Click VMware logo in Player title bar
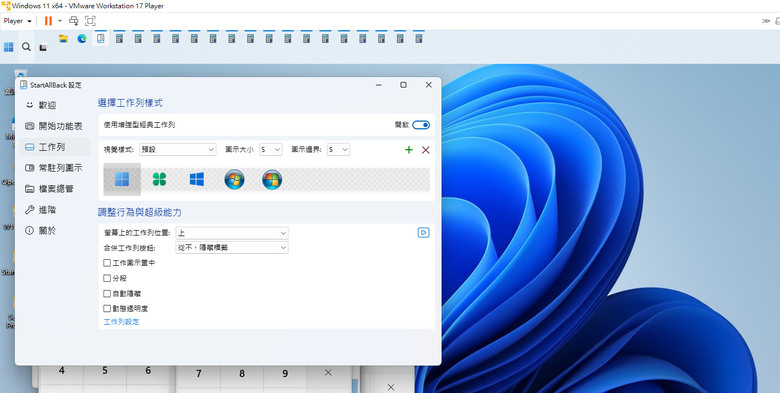The image size is (780, 393). (x=6, y=6)
